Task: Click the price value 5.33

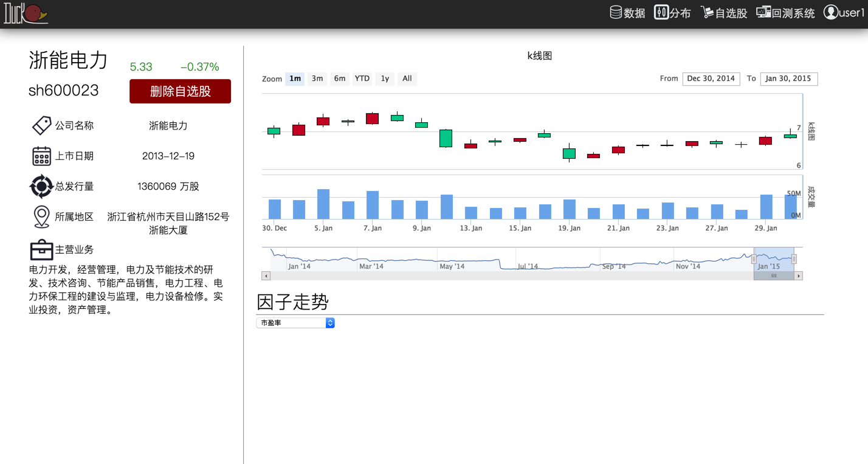Action: coord(141,67)
